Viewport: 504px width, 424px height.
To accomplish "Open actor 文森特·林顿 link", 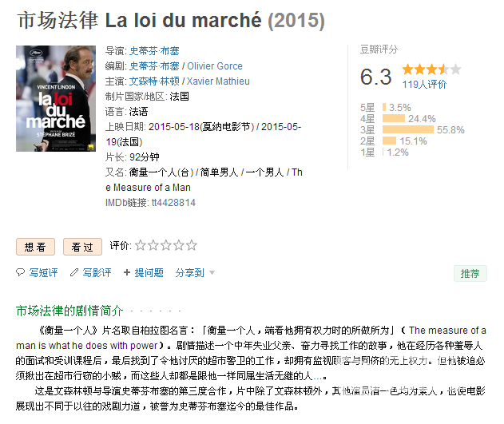I will click(x=154, y=81).
